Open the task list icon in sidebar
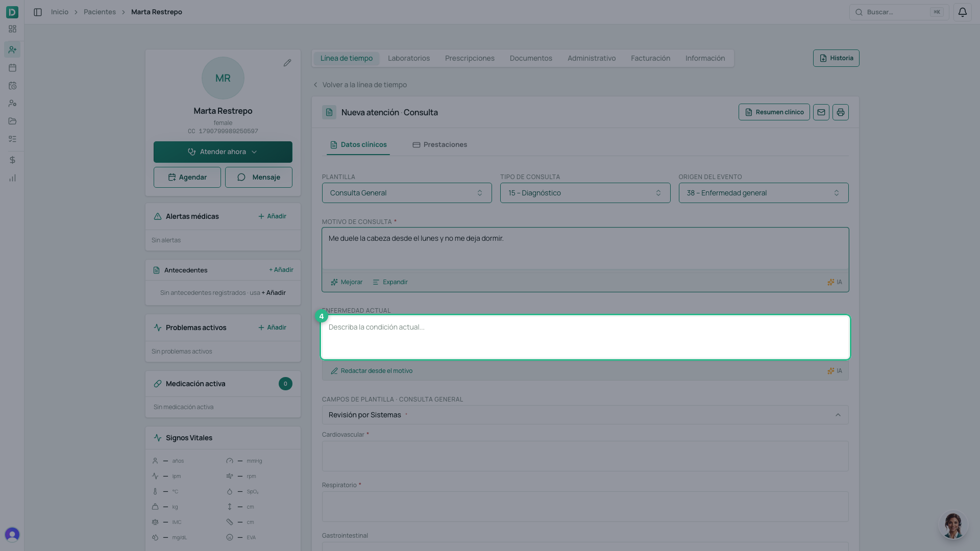 click(12, 139)
